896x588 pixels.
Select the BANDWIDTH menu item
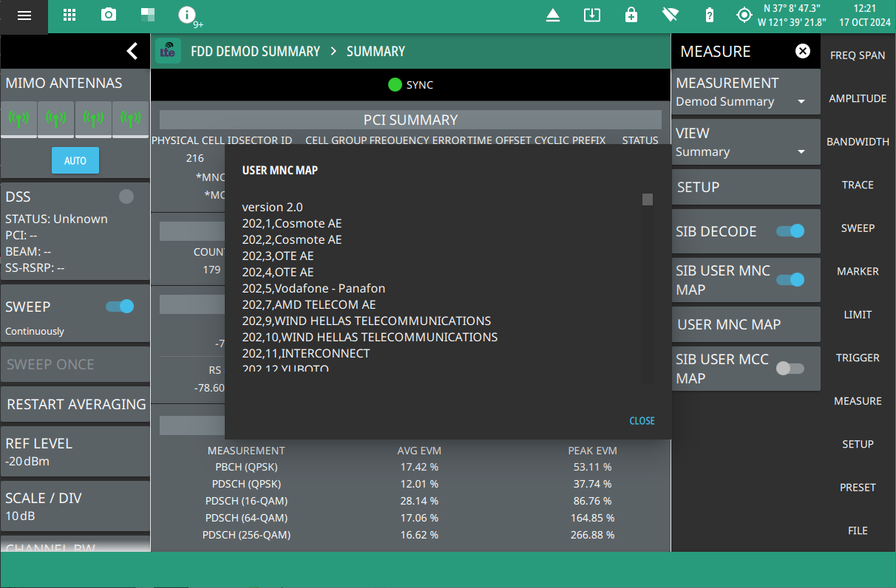pyautogui.click(x=858, y=142)
